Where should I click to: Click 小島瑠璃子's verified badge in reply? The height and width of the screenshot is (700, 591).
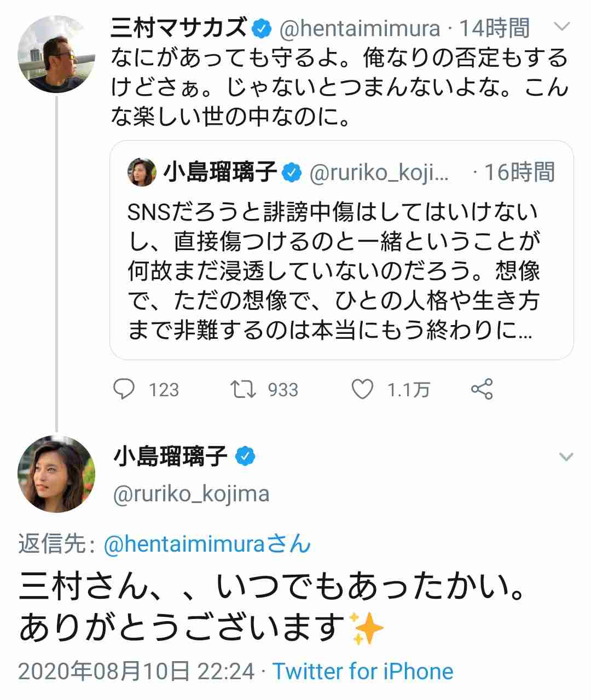246,456
